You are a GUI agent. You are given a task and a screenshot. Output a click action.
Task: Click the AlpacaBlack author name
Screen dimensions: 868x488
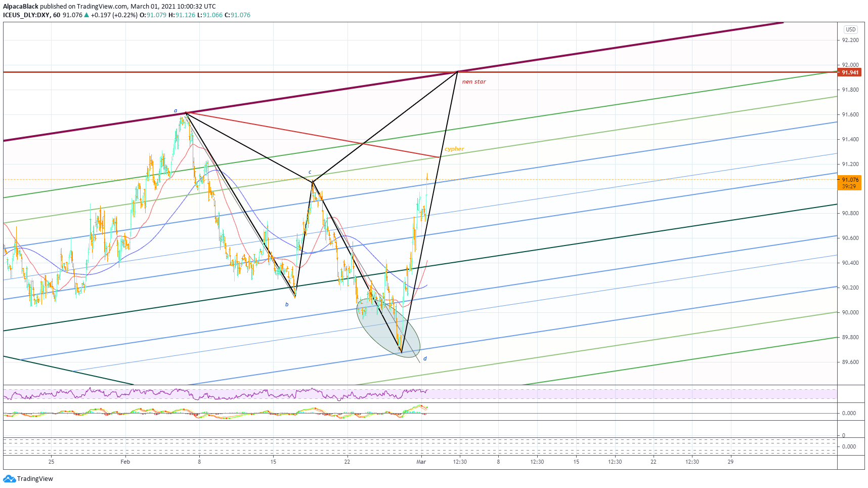(21, 7)
